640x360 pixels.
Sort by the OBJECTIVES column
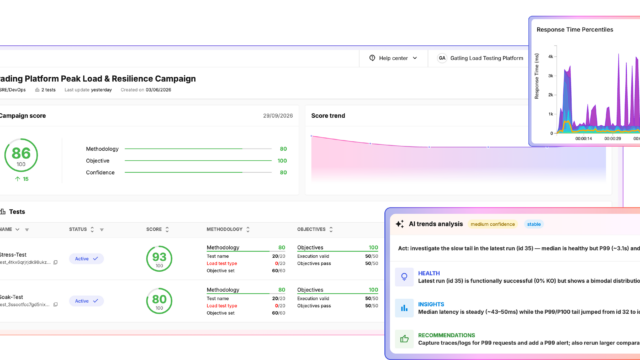click(x=331, y=229)
